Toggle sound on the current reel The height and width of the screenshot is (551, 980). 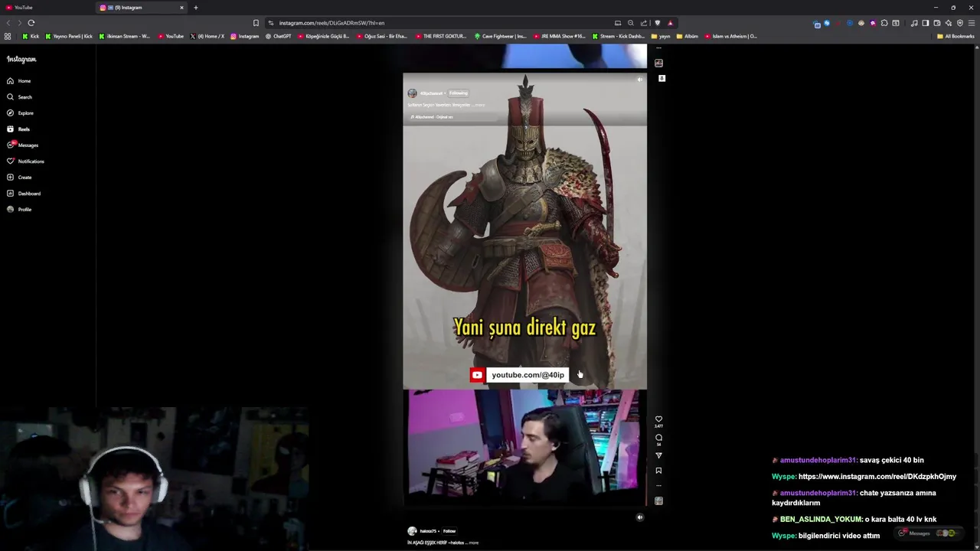[x=640, y=80]
